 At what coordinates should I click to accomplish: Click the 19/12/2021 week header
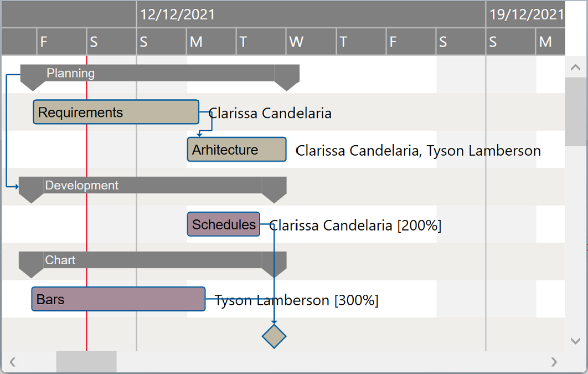tap(525, 14)
